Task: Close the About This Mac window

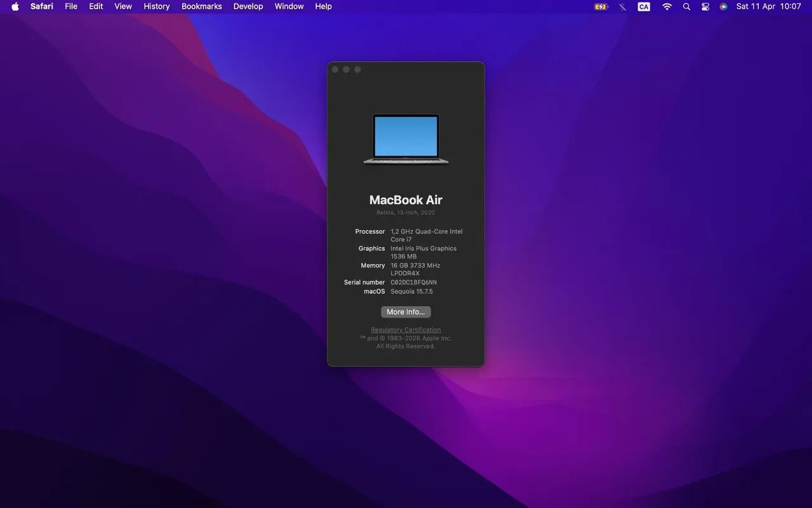Action: click(x=335, y=69)
